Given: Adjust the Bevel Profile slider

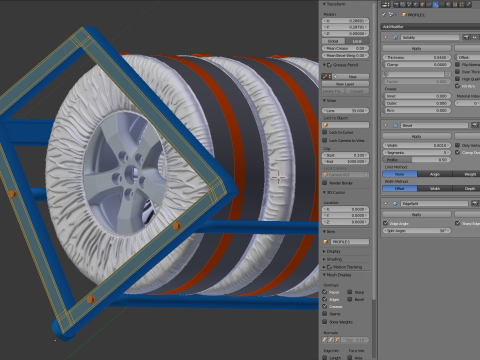Looking at the screenshot, I should click(417, 160).
